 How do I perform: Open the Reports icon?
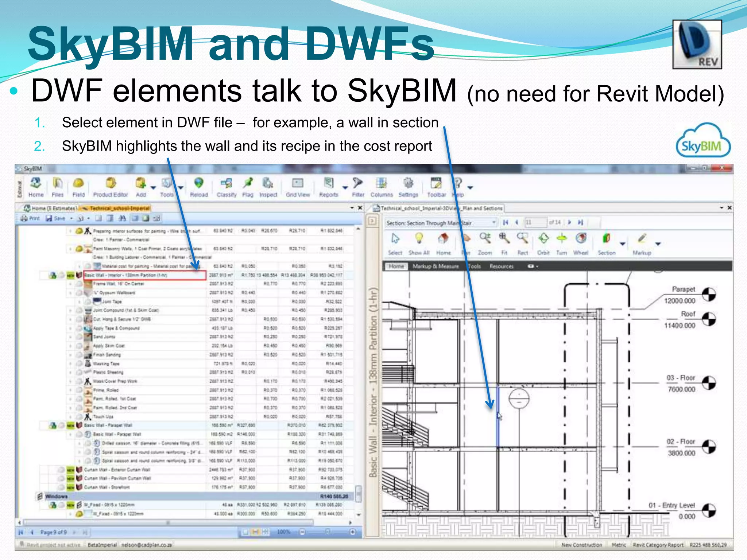point(329,187)
